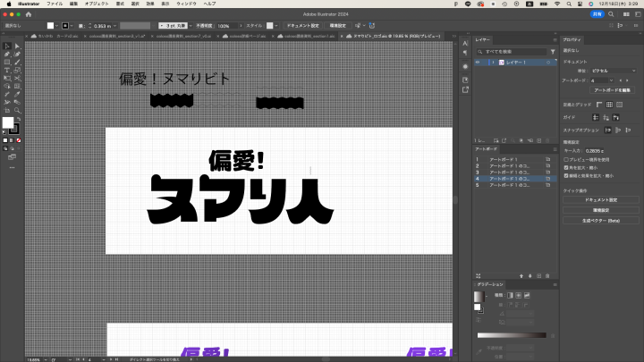Toggle the show rulers icon in Properties
Viewport: 644px width, 362px height.
599,105
